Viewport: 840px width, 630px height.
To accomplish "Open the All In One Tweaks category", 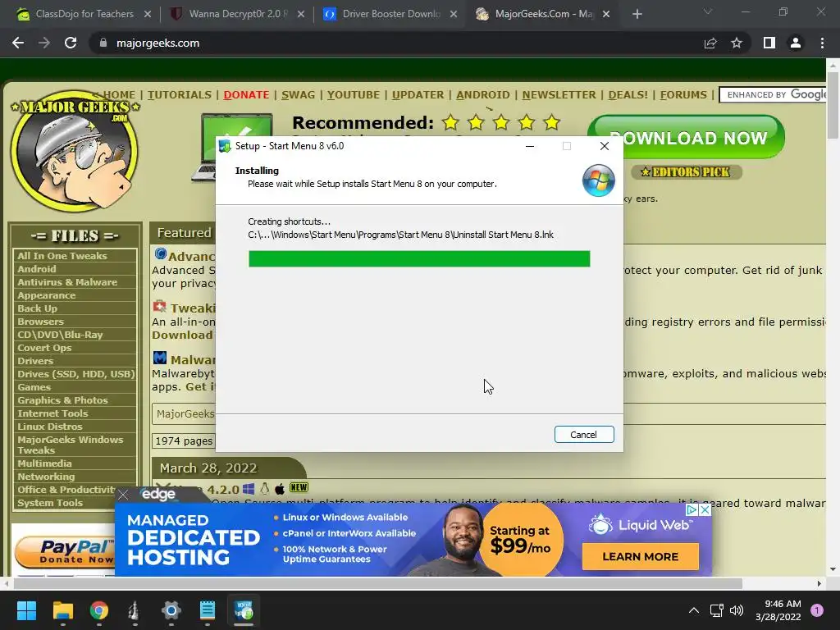I will [62, 256].
